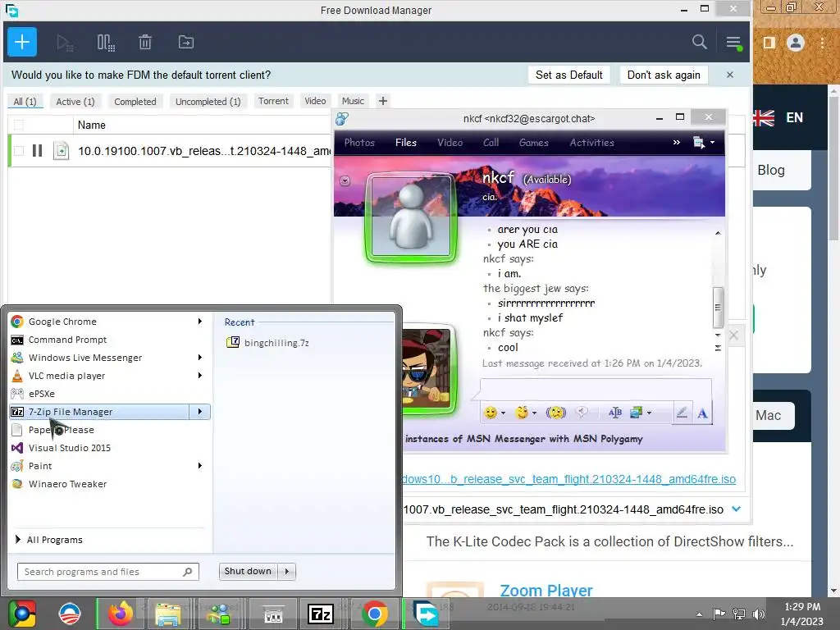Tick the checkbox for the 10.0.19100.1007 download
840x630 pixels.
click(x=19, y=151)
